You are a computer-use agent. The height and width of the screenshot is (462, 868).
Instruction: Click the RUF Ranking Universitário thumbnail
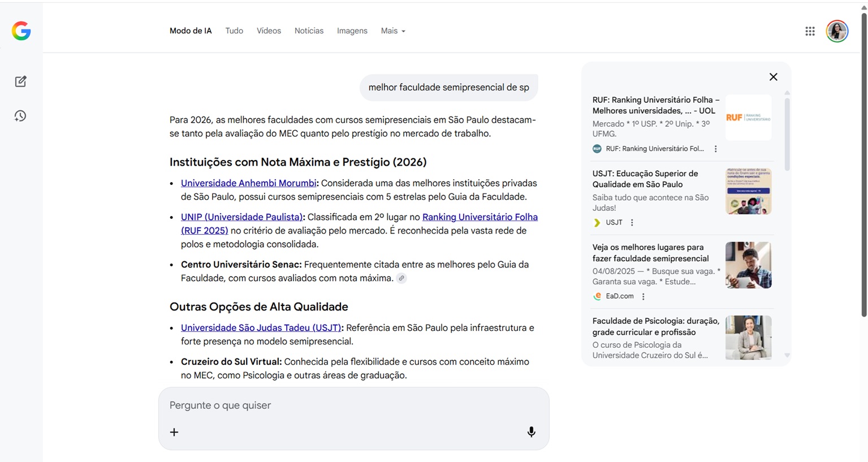(748, 117)
